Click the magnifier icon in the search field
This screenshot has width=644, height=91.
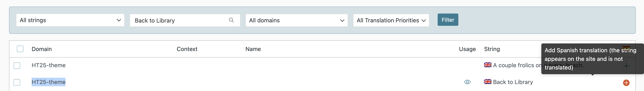(x=231, y=20)
